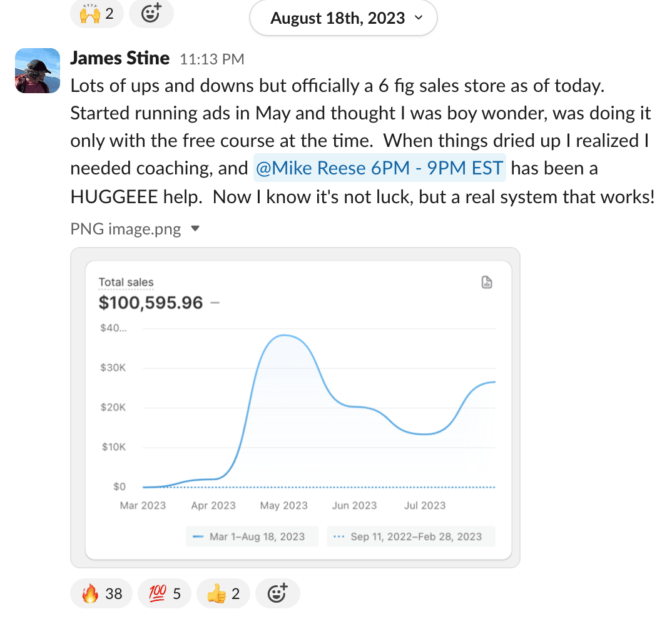Click the $100,595.96 sales total
The height and width of the screenshot is (619, 672).
(x=151, y=303)
